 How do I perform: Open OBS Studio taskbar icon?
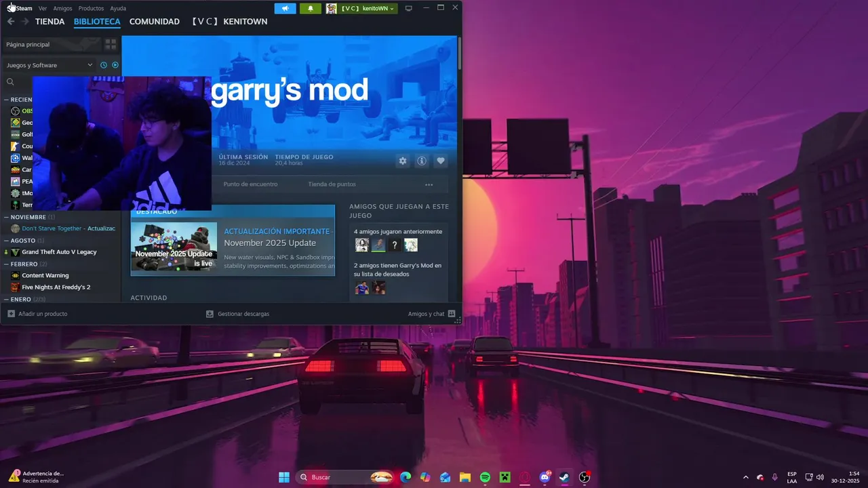pos(585,477)
